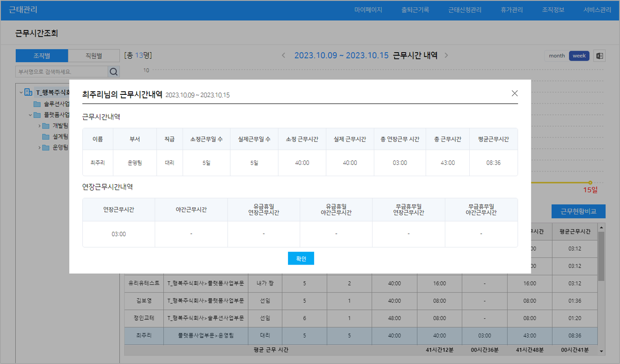Click the 08:36 average value in dialog

[x=494, y=163]
